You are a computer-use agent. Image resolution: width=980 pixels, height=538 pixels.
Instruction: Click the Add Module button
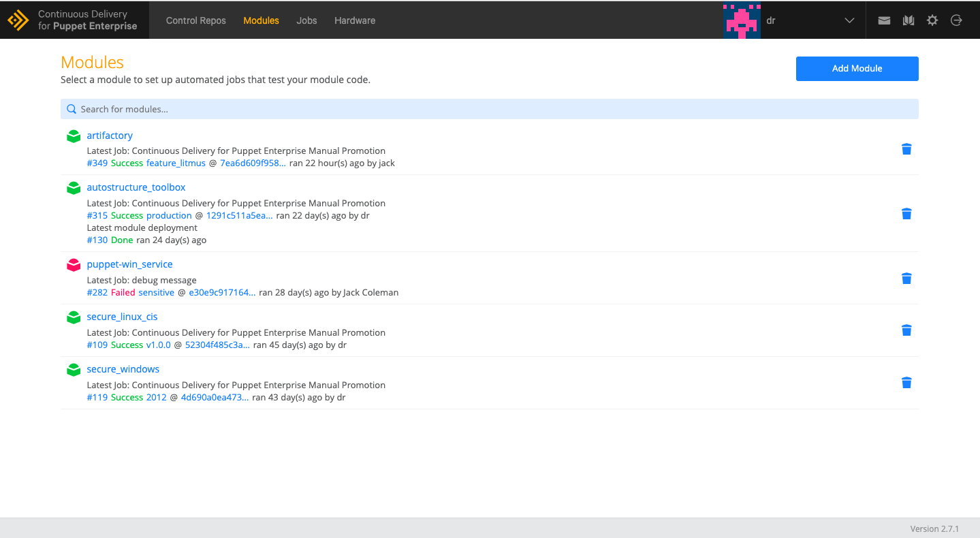pos(857,69)
